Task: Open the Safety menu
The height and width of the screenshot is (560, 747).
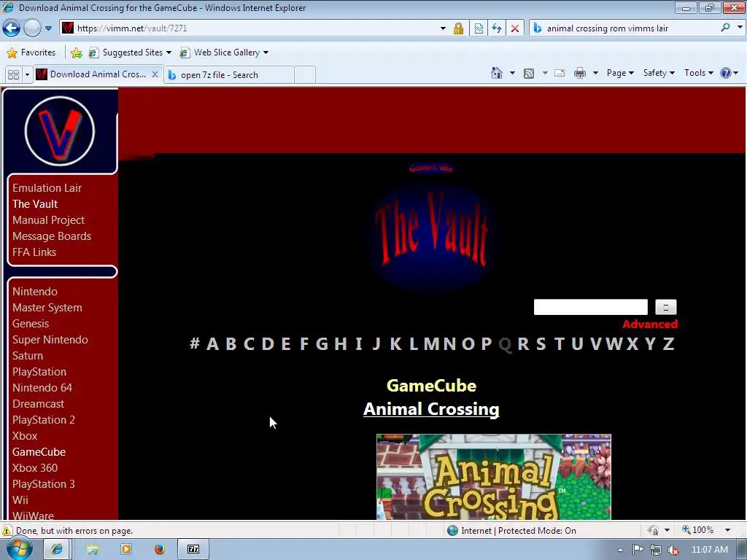Action: (659, 73)
